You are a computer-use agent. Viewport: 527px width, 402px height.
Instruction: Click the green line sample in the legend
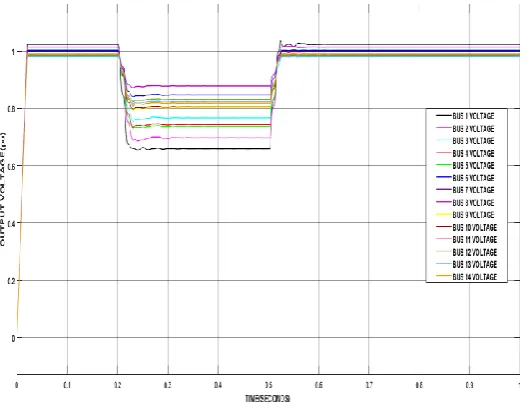point(444,165)
